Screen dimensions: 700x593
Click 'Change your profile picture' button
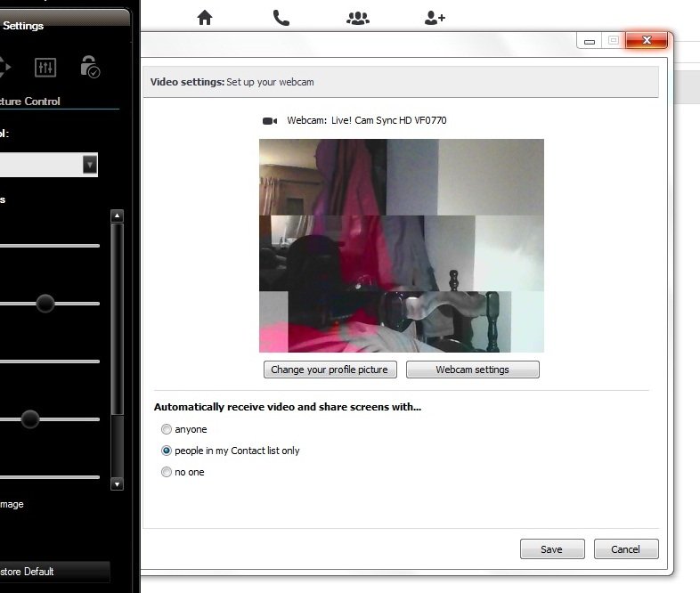[x=330, y=370]
